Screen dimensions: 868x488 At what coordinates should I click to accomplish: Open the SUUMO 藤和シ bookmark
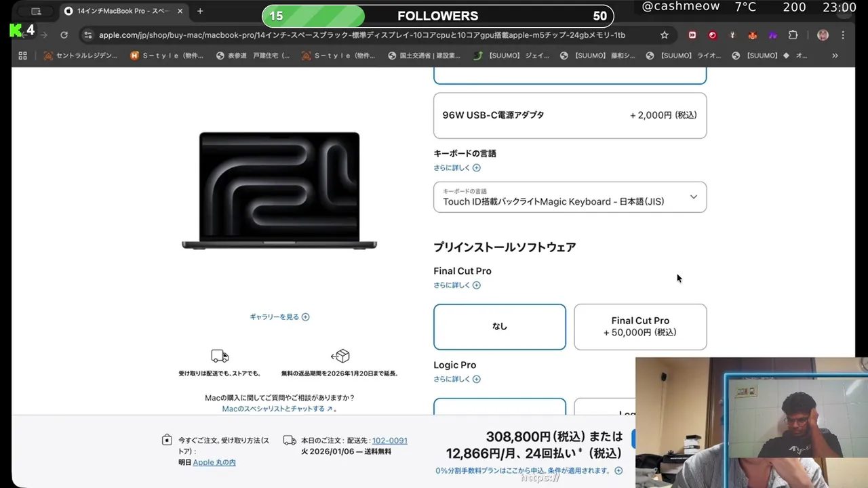tap(597, 56)
